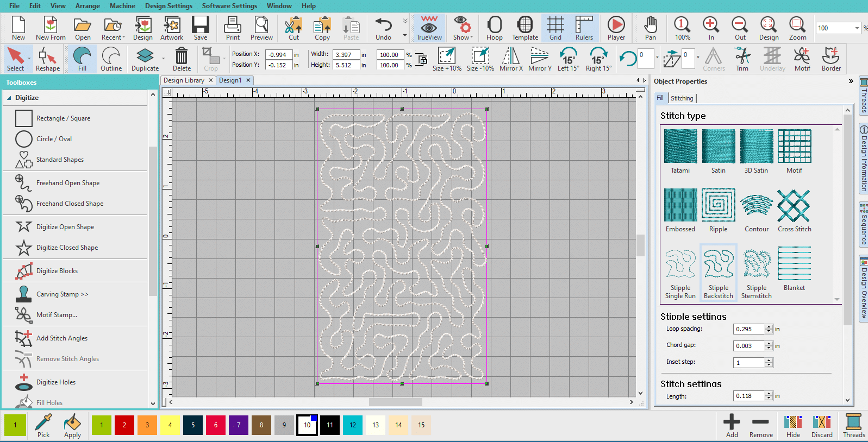This screenshot has height=442, width=868.
Task: Click the Discard button
Action: 822,426
